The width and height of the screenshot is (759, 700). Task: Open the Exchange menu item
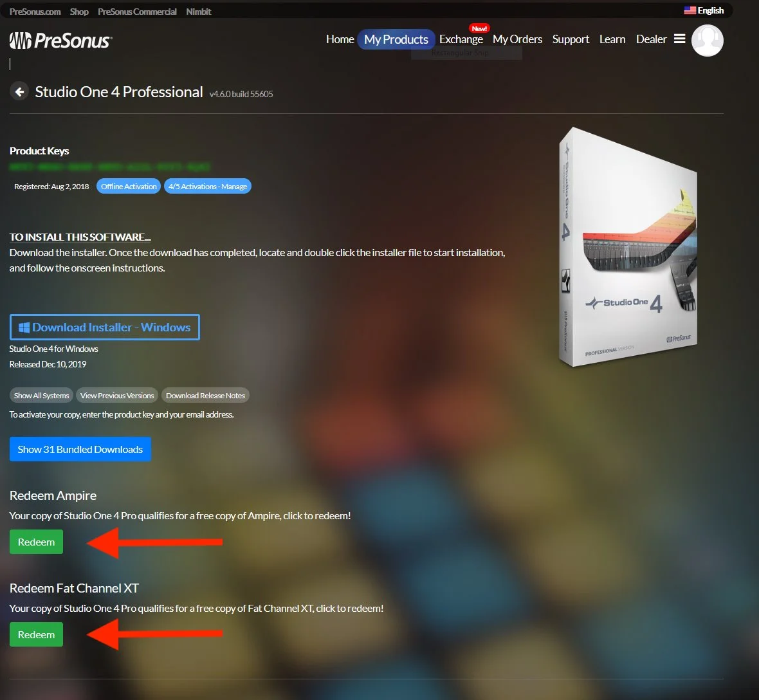pos(461,39)
